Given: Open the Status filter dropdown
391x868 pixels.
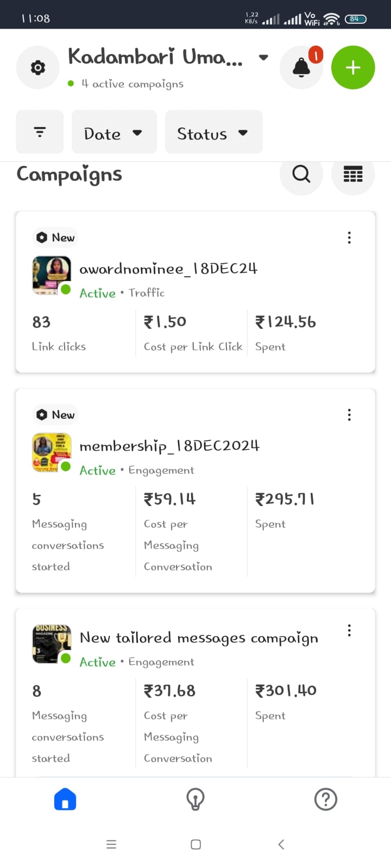Looking at the screenshot, I should click(213, 132).
